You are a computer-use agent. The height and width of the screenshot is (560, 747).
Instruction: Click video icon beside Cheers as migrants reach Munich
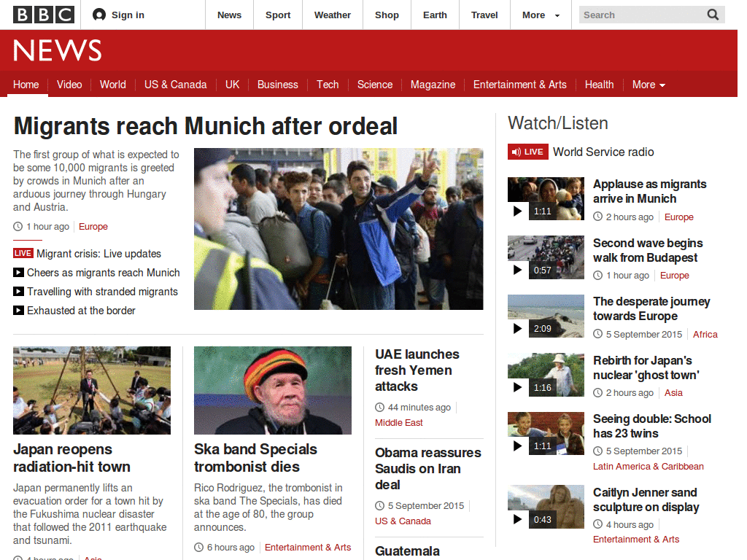(18, 273)
